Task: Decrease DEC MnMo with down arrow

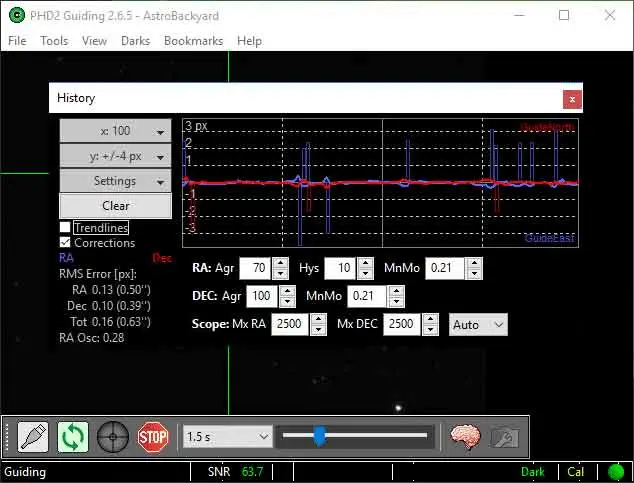Action: (397, 302)
